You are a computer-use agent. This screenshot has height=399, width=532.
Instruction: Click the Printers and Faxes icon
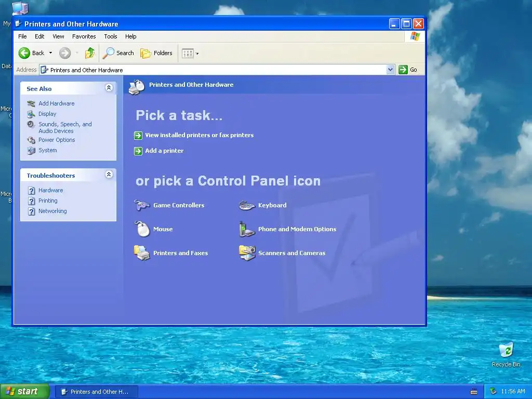tap(142, 253)
